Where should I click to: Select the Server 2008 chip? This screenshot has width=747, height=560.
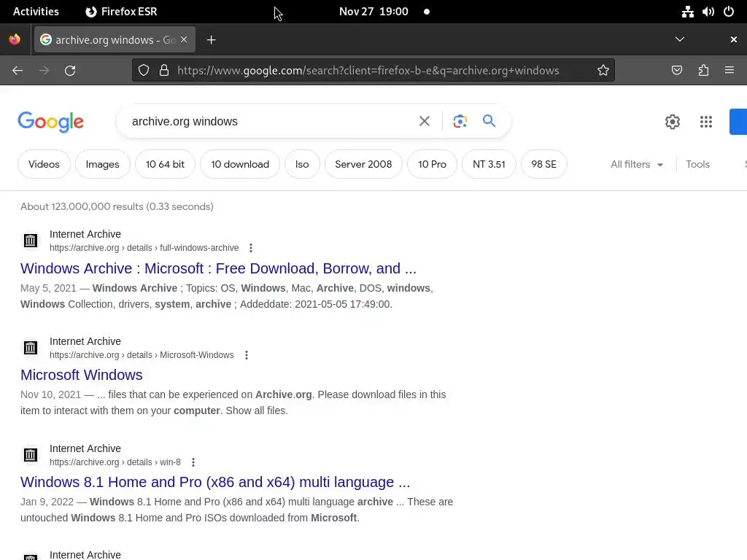[363, 164]
